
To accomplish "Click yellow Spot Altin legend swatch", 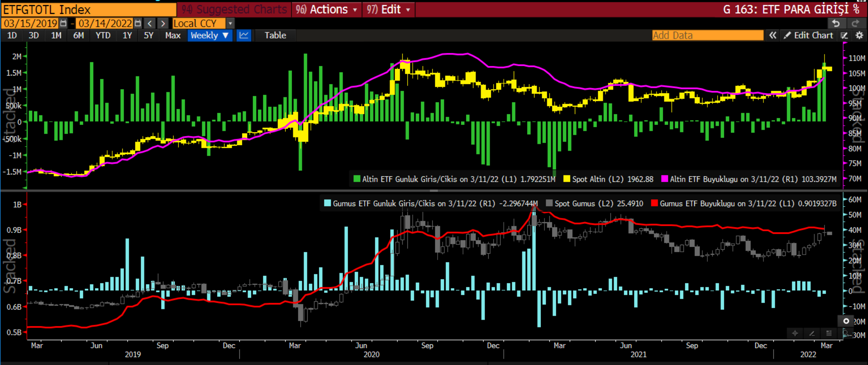I will pos(567,179).
